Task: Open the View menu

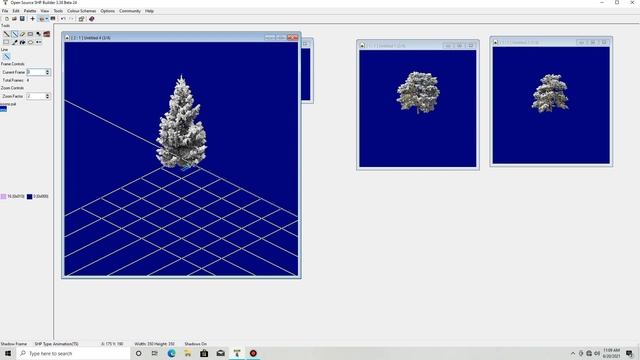Action: point(45,11)
